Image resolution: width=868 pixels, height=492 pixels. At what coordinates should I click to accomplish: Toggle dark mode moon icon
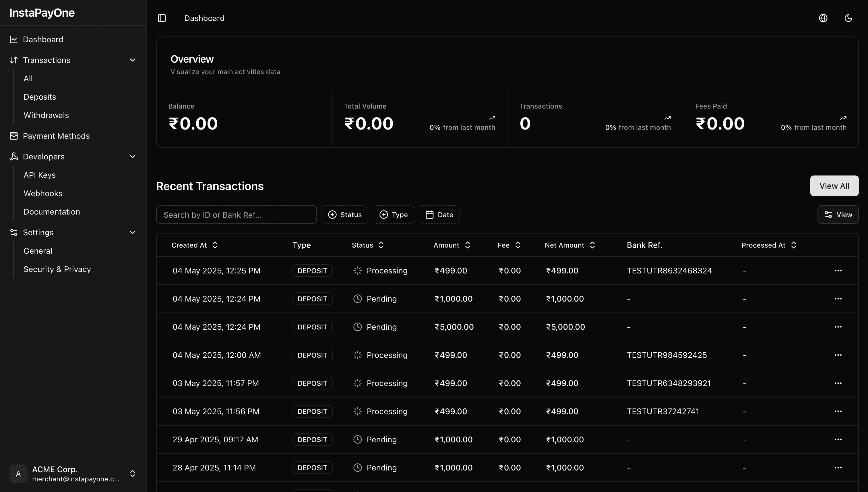pyautogui.click(x=848, y=18)
